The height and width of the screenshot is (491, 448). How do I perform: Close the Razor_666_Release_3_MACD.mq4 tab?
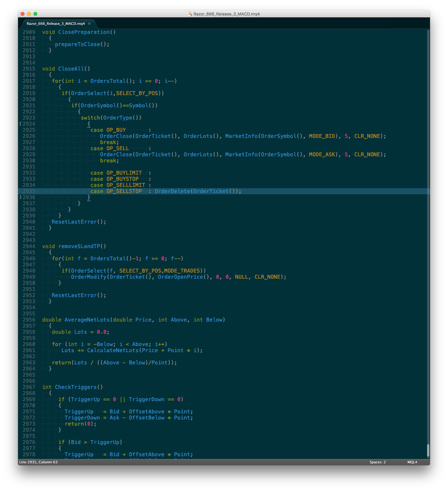tap(89, 24)
